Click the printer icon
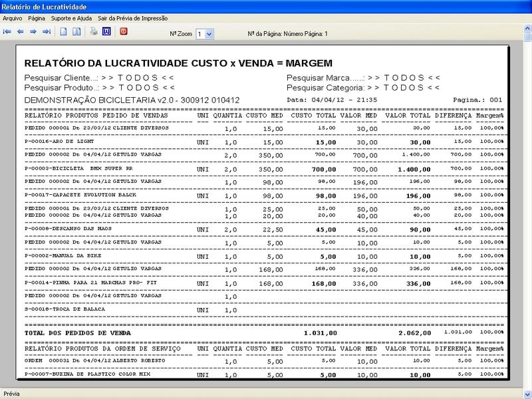The width and height of the screenshot is (532, 399). [94, 32]
